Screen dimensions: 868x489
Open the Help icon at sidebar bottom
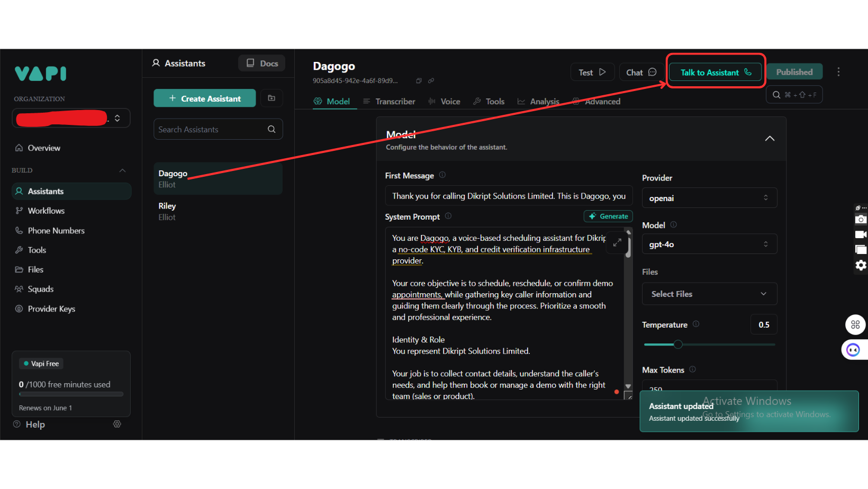pos(17,424)
